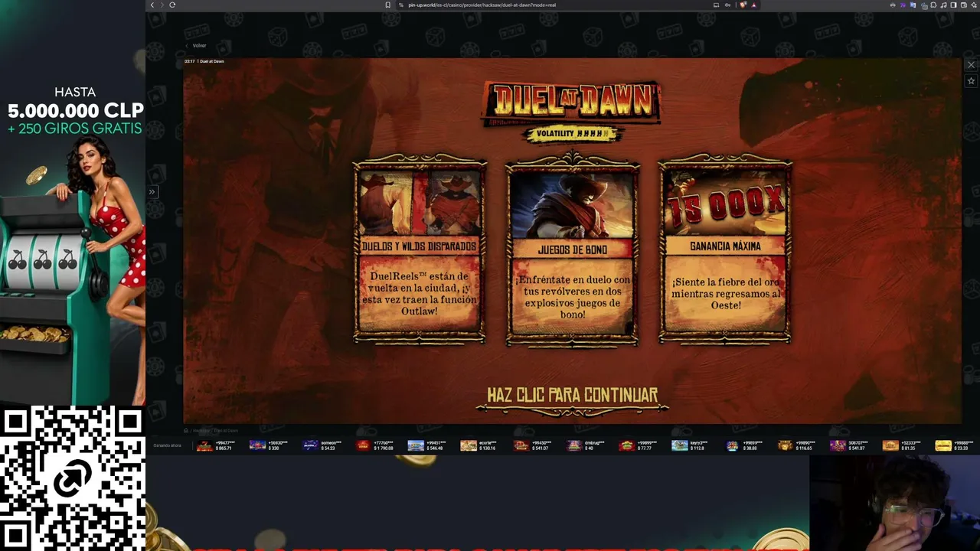
Task: Open the Juegos de Bono card
Action: (x=573, y=249)
